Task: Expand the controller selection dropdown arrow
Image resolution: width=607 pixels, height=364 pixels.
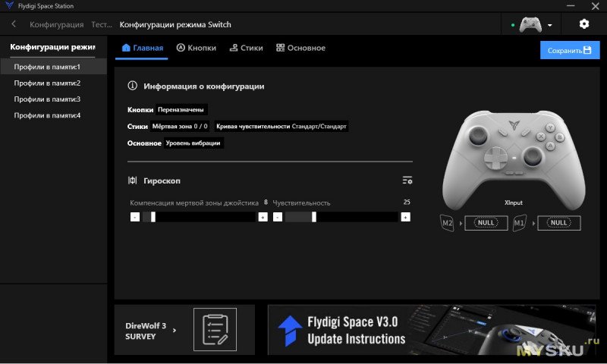Action: pyautogui.click(x=549, y=26)
